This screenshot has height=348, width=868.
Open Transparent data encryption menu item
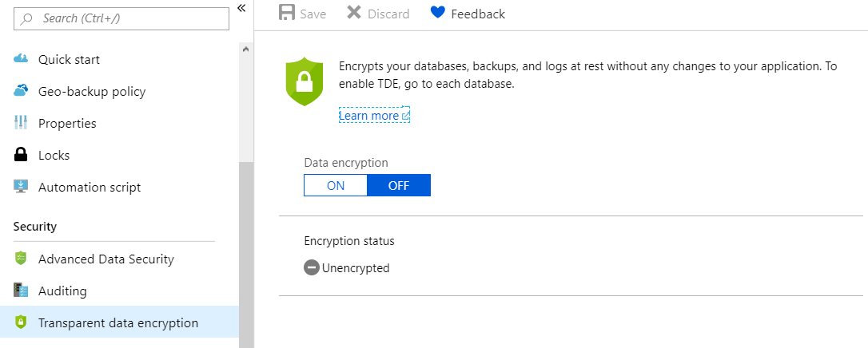(x=118, y=322)
